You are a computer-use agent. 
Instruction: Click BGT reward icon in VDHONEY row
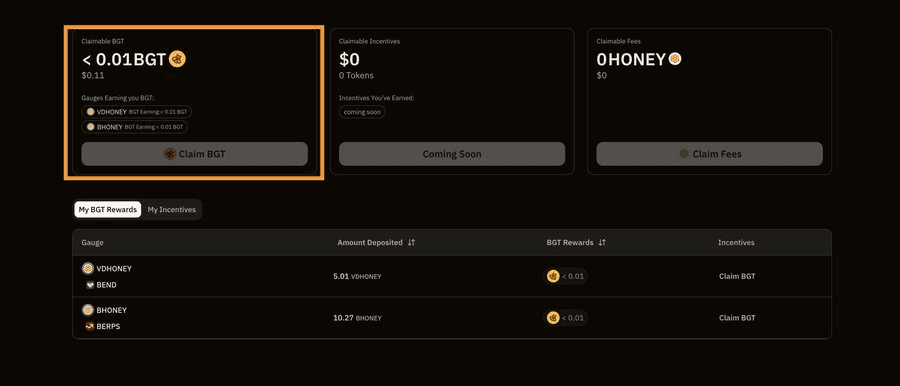tap(553, 276)
